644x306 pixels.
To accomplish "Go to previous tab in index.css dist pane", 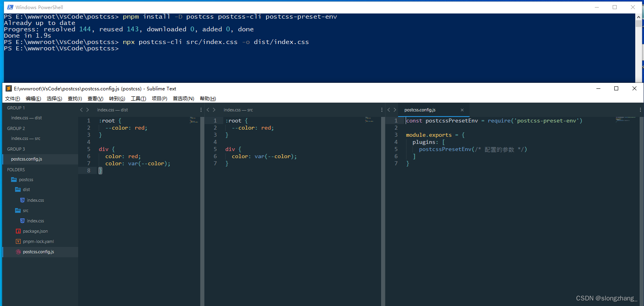I will point(81,110).
